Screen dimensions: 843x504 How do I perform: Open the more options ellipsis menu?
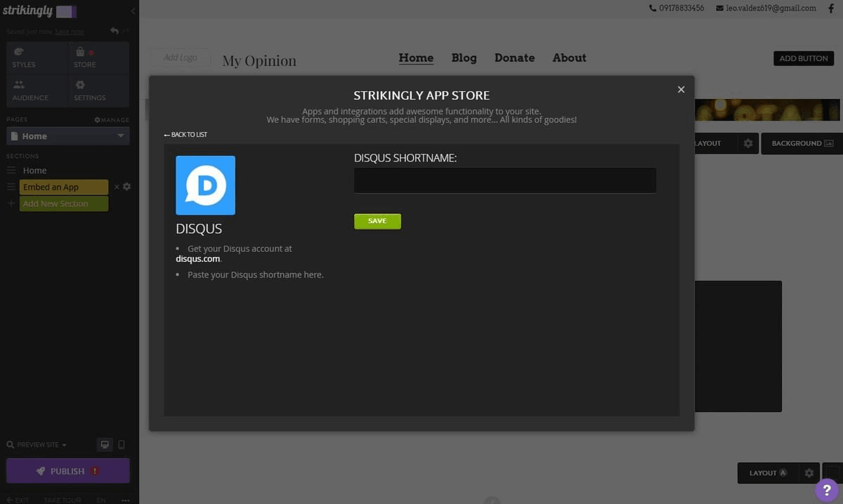(x=125, y=499)
